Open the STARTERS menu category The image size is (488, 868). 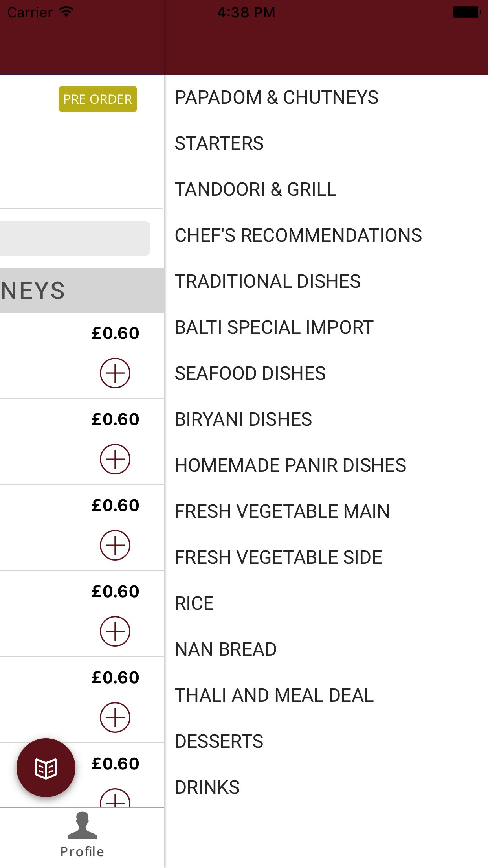219,143
